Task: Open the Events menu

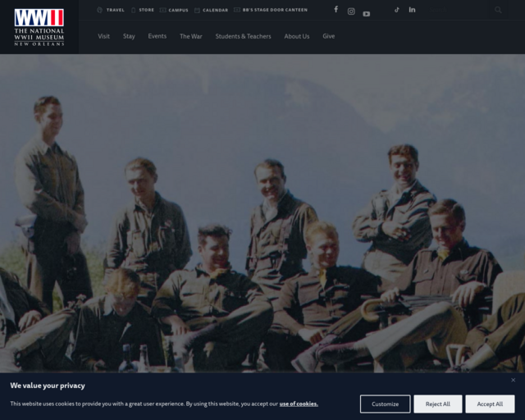Action: click(x=157, y=36)
